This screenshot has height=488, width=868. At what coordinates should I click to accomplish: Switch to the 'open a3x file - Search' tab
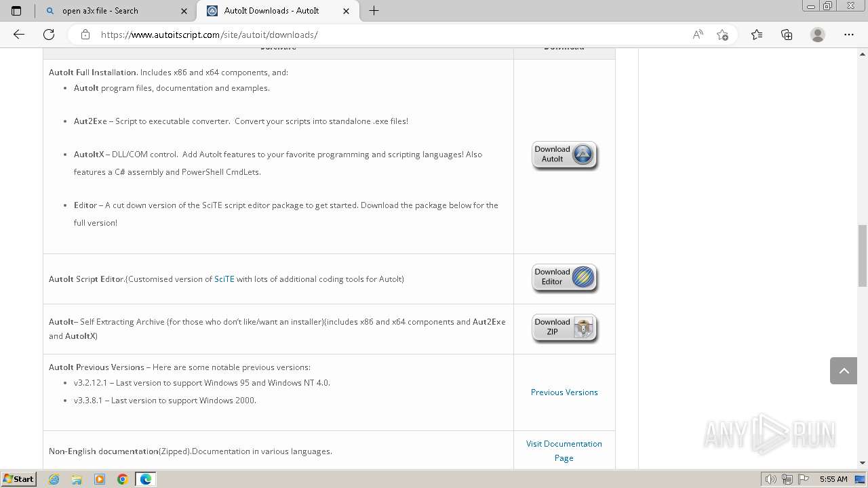coord(117,11)
